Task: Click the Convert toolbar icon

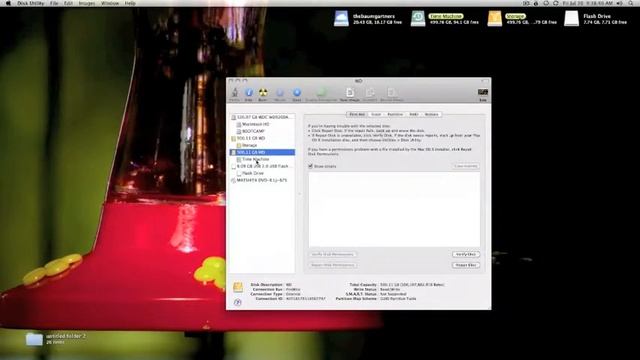Action: coord(370,93)
